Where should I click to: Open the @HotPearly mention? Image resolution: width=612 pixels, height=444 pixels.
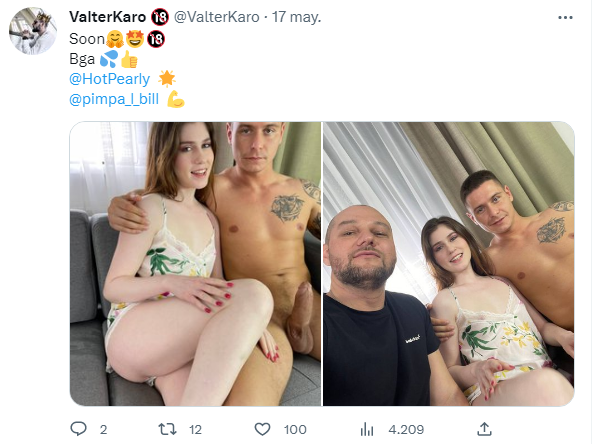(107, 78)
